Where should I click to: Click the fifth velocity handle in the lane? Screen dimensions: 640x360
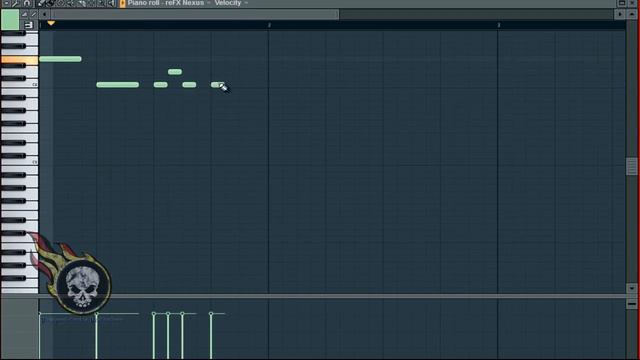(182, 313)
